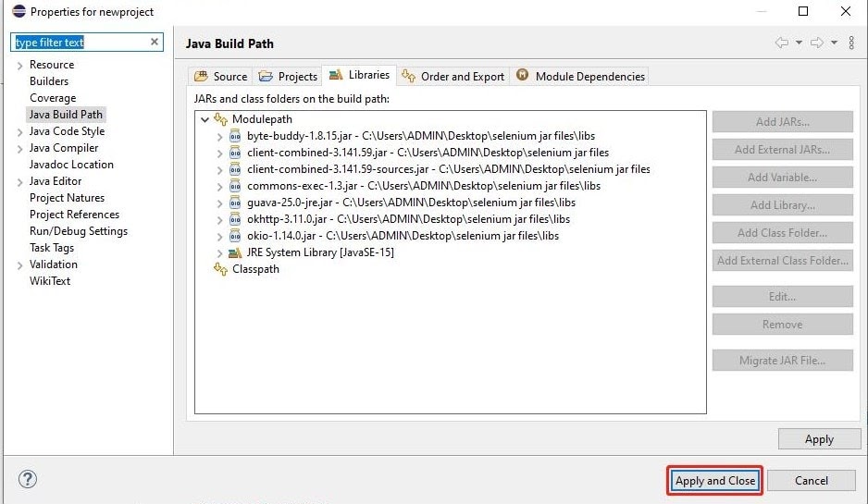Image resolution: width=868 pixels, height=504 pixels.
Task: Expand the Java Compiler category
Action: coord(20,149)
